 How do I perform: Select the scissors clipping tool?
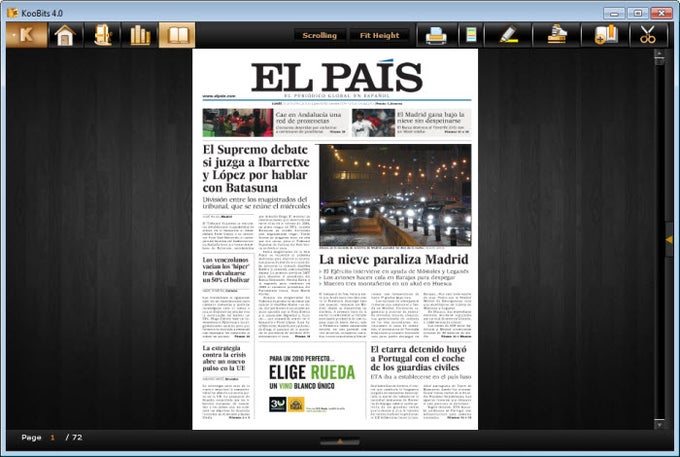click(x=648, y=35)
